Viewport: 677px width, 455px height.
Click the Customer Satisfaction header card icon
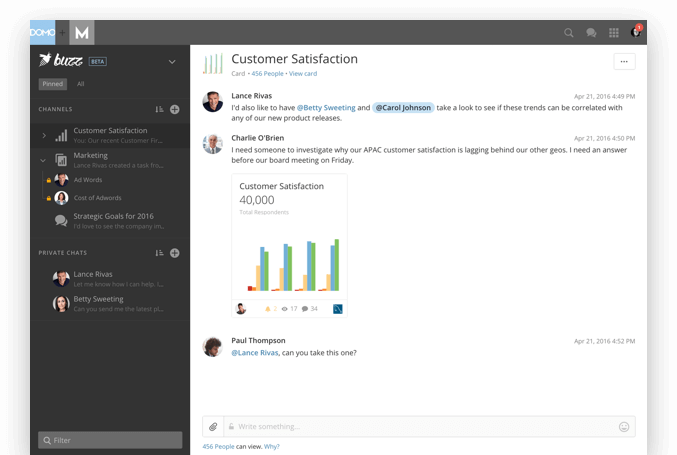213,63
